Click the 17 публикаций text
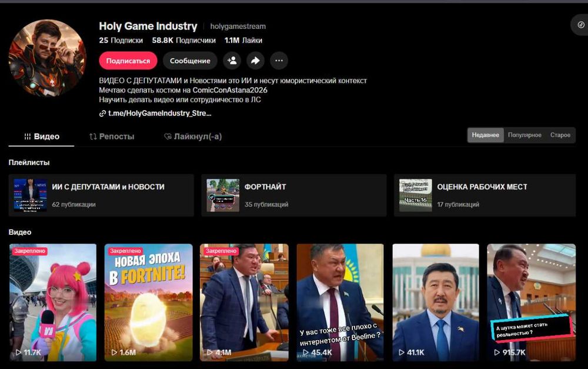The height and width of the screenshot is (369, 588). (458, 205)
